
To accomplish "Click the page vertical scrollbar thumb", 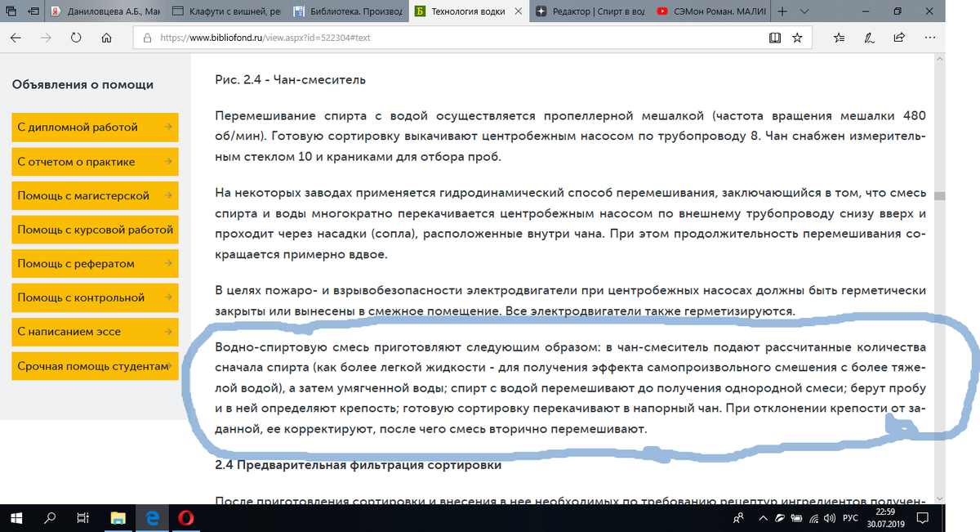I will pyautogui.click(x=939, y=196).
